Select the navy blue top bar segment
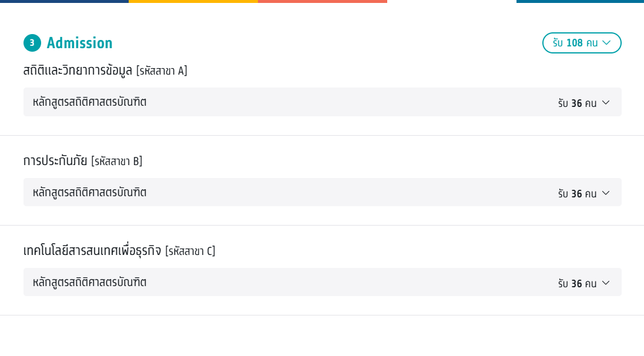The image size is (644, 356). click(64, 1)
